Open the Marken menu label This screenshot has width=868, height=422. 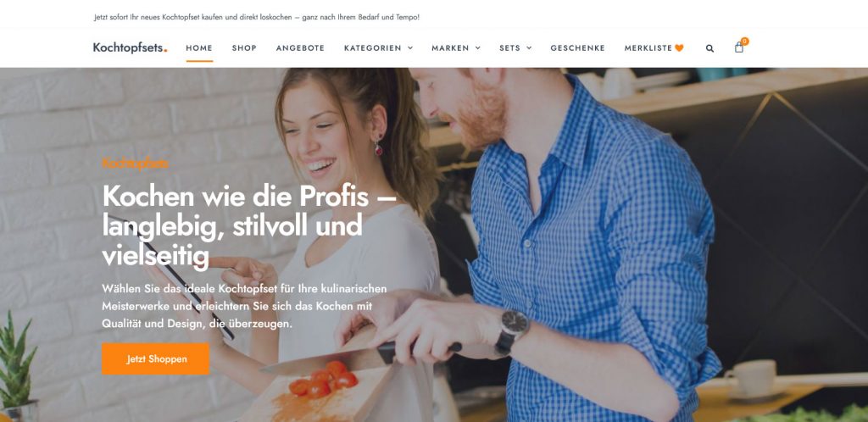[x=450, y=48]
